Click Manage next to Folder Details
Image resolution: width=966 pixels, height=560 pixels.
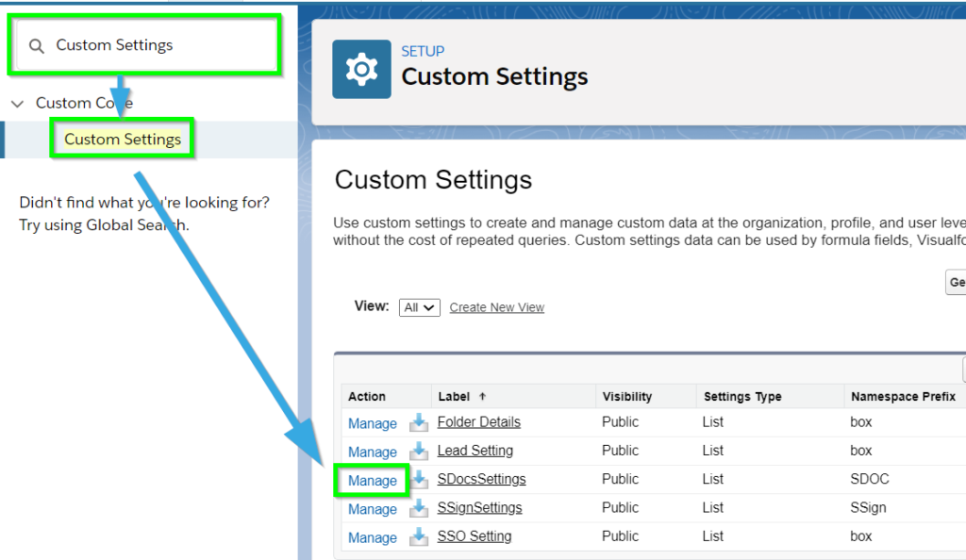click(372, 422)
